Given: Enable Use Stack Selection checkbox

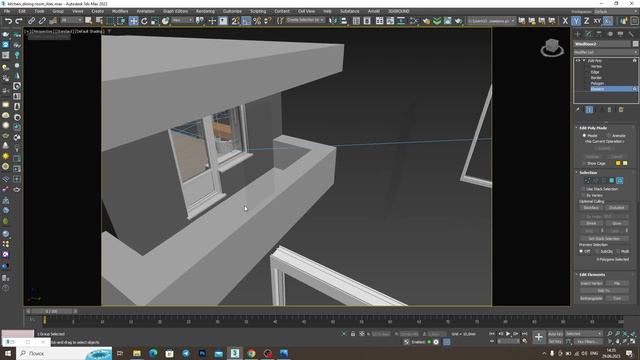Looking at the screenshot, I should (583, 189).
